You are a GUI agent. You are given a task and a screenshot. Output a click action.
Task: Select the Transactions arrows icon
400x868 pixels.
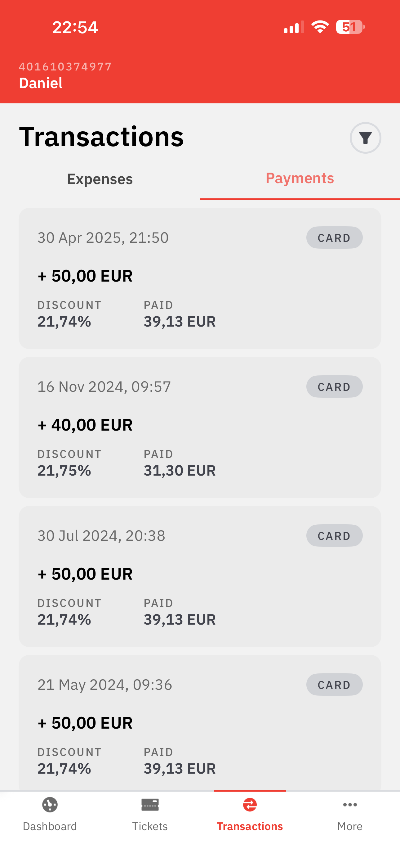click(250, 805)
